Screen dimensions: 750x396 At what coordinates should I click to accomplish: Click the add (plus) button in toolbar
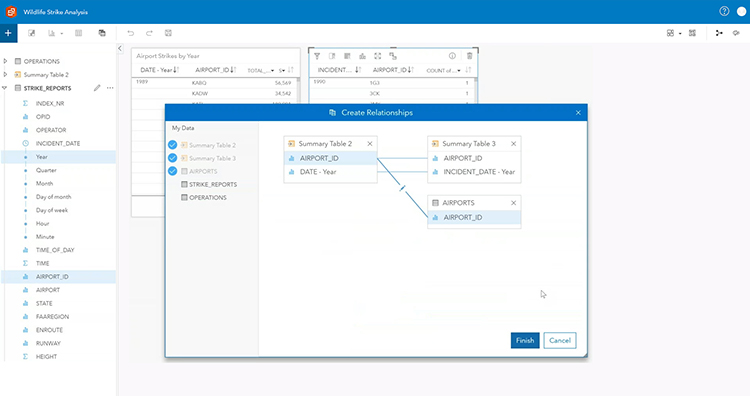(x=8, y=33)
